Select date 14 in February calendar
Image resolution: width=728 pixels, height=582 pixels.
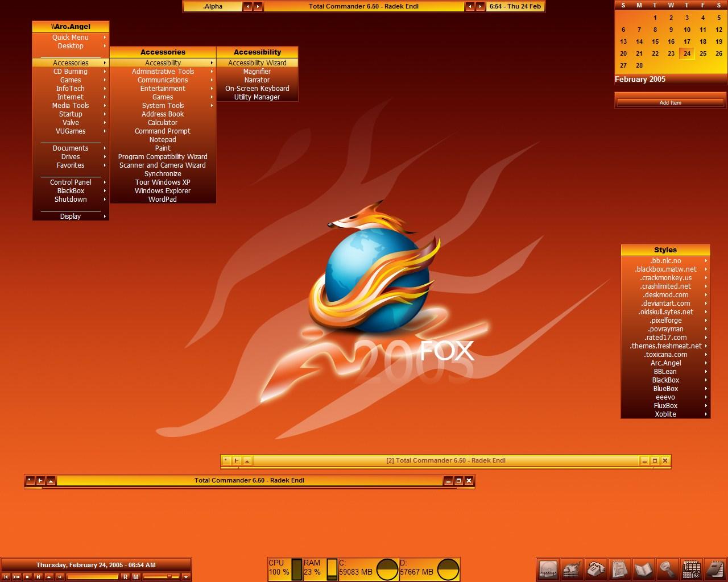639,41
